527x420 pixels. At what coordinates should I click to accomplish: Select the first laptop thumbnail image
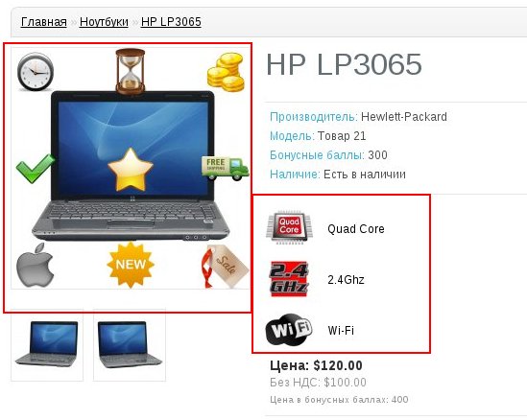(x=47, y=345)
